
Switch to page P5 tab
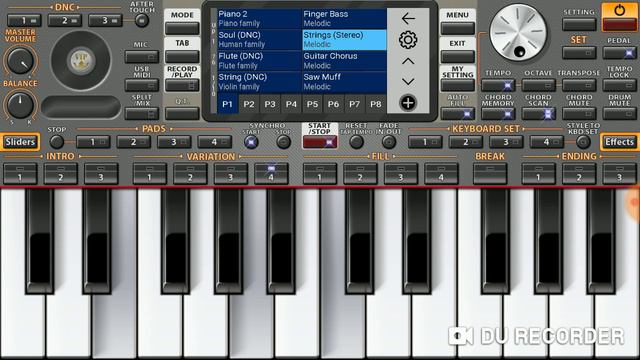pyautogui.click(x=312, y=104)
